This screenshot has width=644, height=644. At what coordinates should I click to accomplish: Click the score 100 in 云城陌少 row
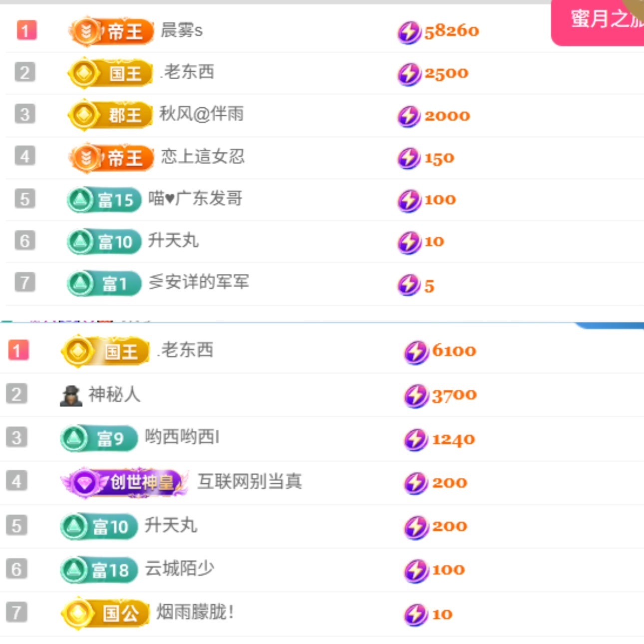tap(448, 570)
